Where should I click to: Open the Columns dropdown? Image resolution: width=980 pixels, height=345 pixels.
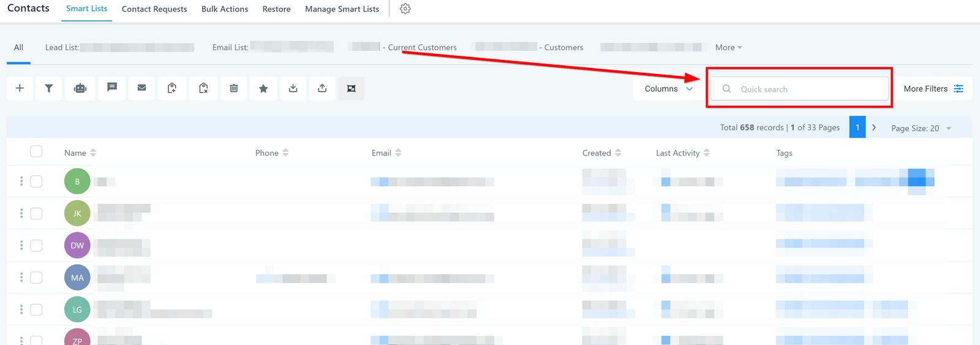point(668,89)
